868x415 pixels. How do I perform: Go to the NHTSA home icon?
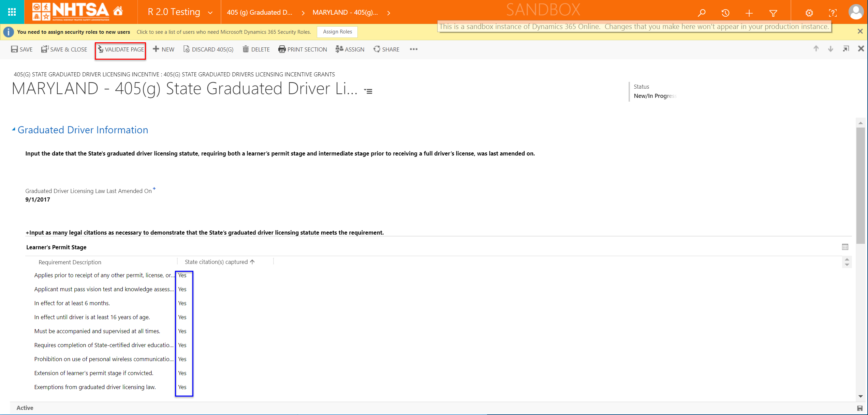(118, 11)
